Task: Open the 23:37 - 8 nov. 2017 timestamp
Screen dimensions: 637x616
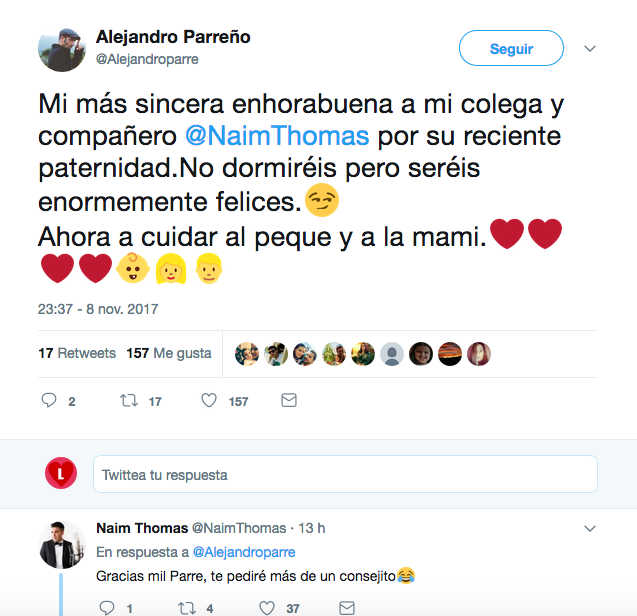Action: coord(98,309)
